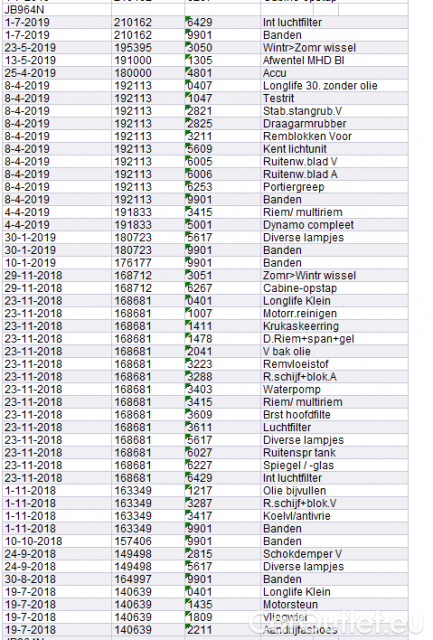Image resolution: width=433 pixels, height=640 pixels.
Task: Select mileage cell 195395
Action: 148,48
